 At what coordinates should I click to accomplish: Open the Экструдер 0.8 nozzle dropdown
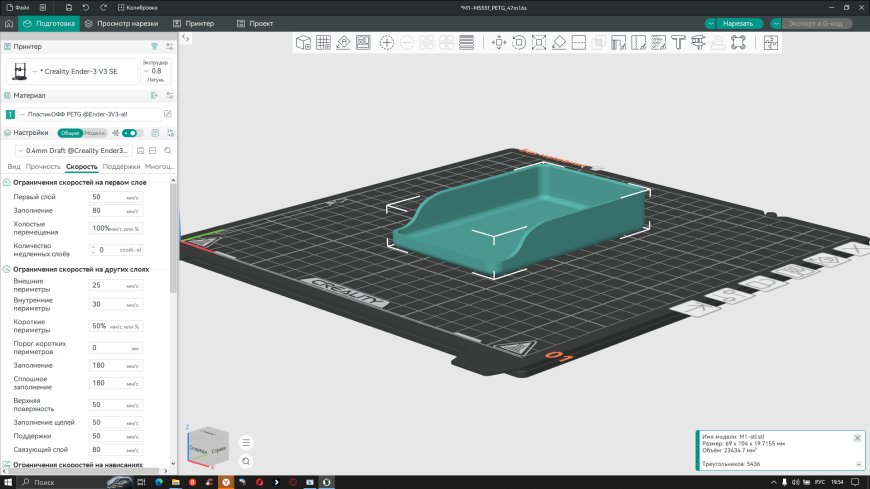tap(155, 71)
